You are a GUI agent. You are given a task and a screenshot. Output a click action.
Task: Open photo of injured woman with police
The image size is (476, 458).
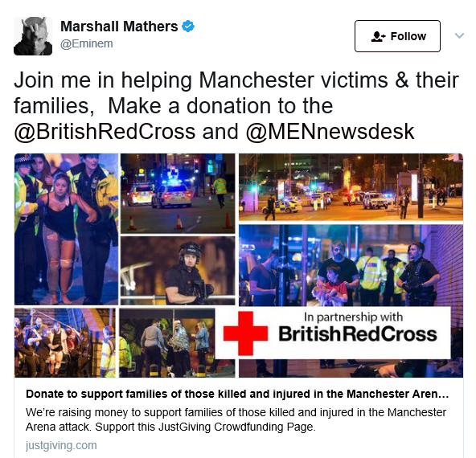point(66,229)
